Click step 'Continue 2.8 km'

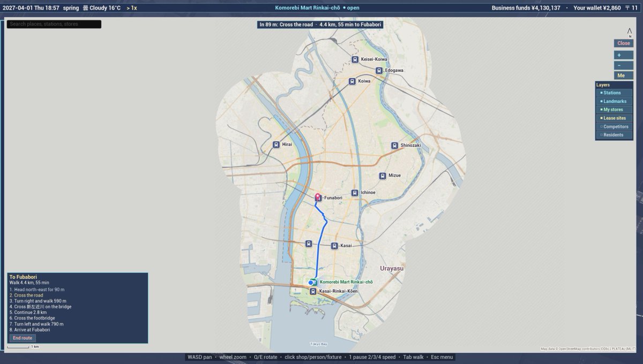[x=27, y=313]
